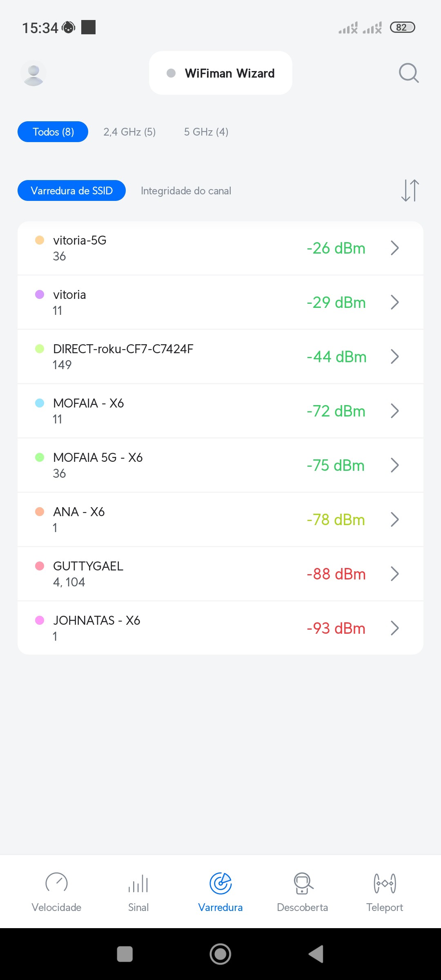Expand vitoria-5G network details chevron
This screenshot has height=980, width=441.
click(394, 248)
